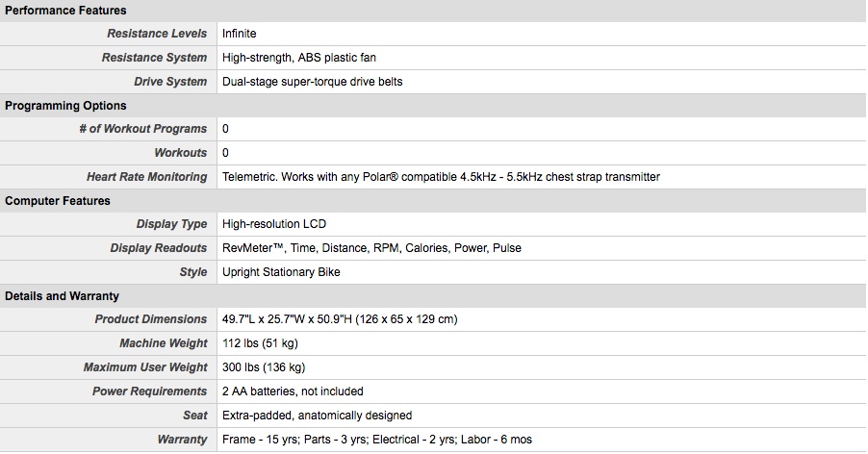
Task: Select the Resistance System label
Action: pos(154,58)
